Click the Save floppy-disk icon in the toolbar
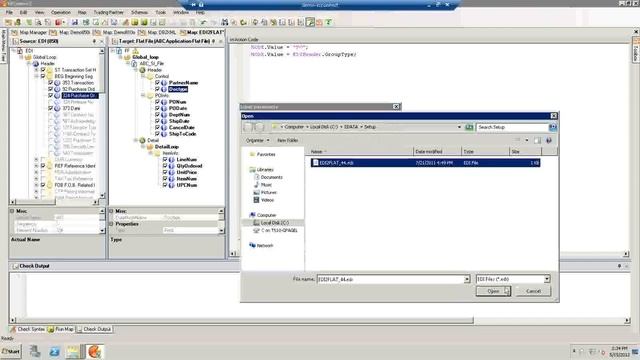640x360 pixels. 75,22
